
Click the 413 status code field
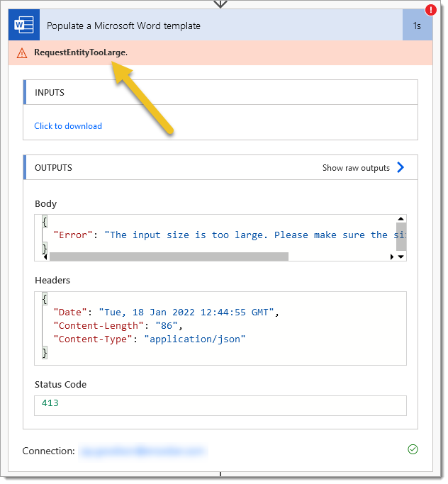[220, 405]
